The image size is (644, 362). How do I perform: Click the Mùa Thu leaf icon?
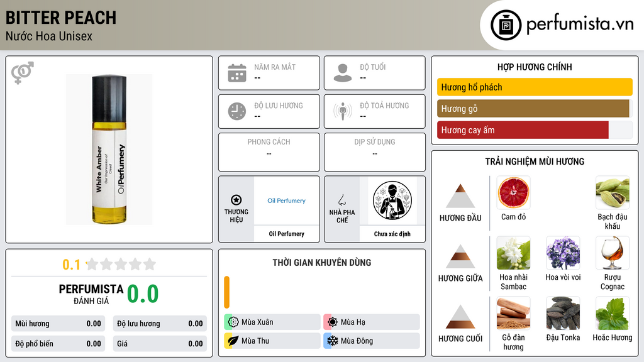click(233, 341)
